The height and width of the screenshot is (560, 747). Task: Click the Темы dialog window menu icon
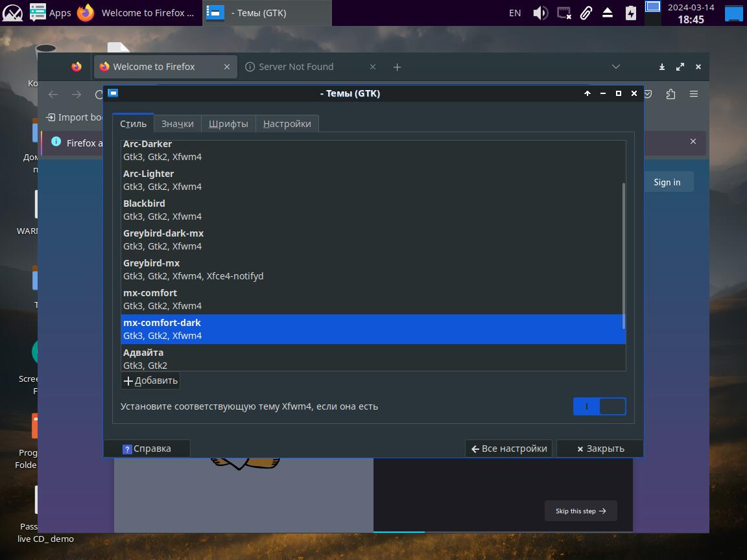pyautogui.click(x=113, y=93)
